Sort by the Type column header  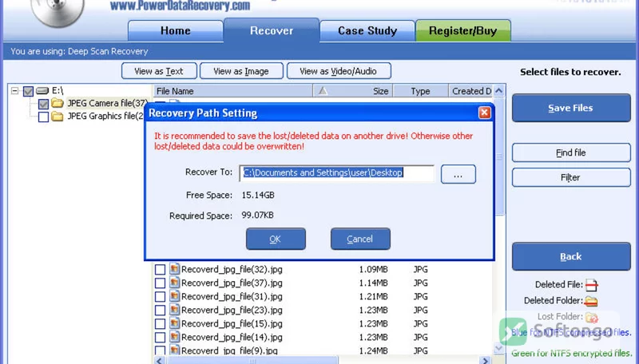(420, 91)
